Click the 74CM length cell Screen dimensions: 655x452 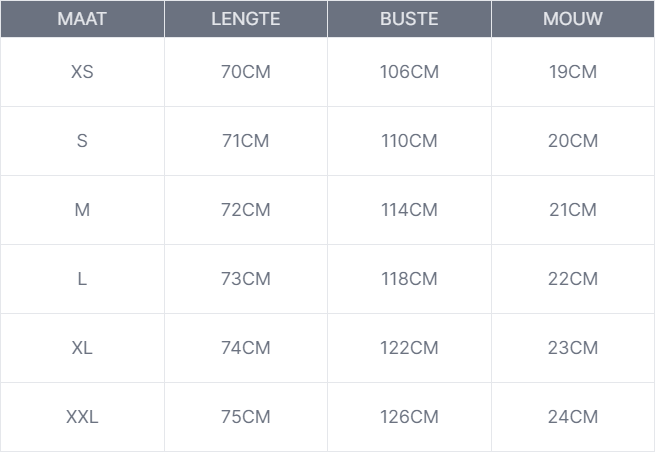(246, 348)
